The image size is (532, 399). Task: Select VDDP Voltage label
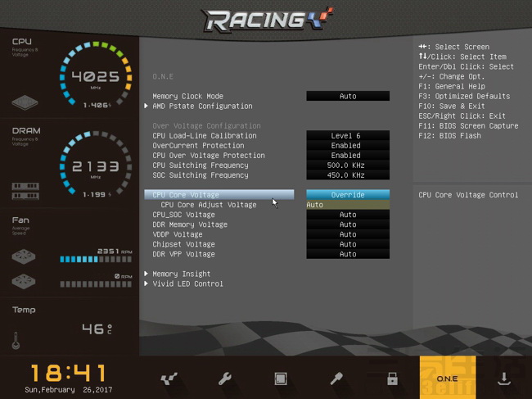178,234
